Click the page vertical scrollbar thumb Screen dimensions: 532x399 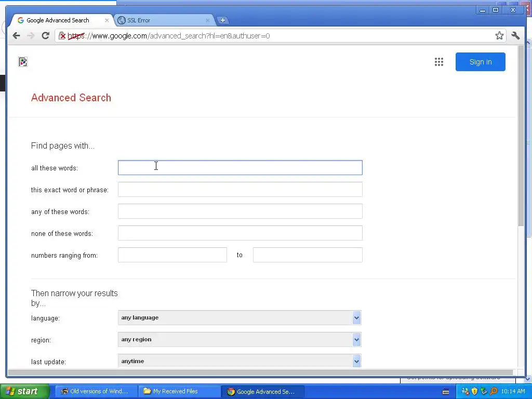coord(521,137)
